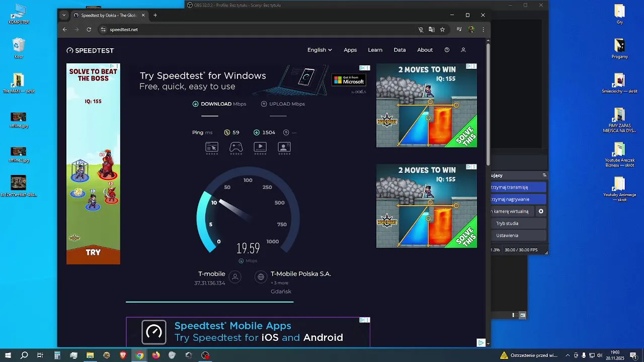Open OBS Ustawienia button

tap(518, 235)
